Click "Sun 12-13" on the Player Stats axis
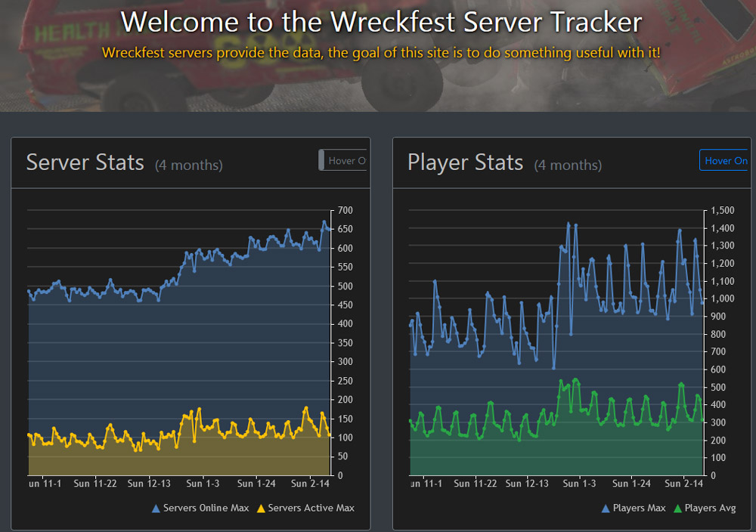Viewport: 756px width, 532px height. click(x=527, y=484)
